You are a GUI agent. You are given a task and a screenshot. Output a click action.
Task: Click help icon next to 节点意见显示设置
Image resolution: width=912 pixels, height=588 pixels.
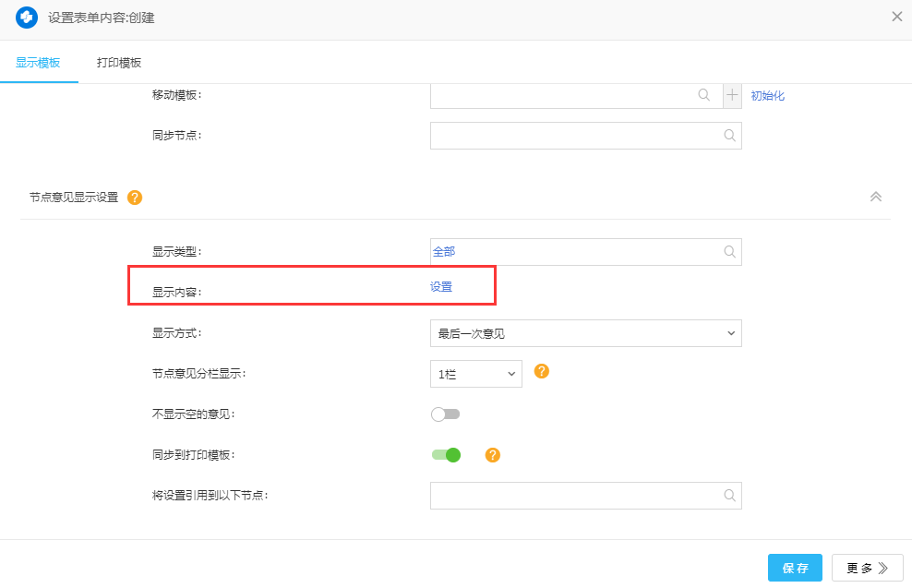[x=135, y=197]
